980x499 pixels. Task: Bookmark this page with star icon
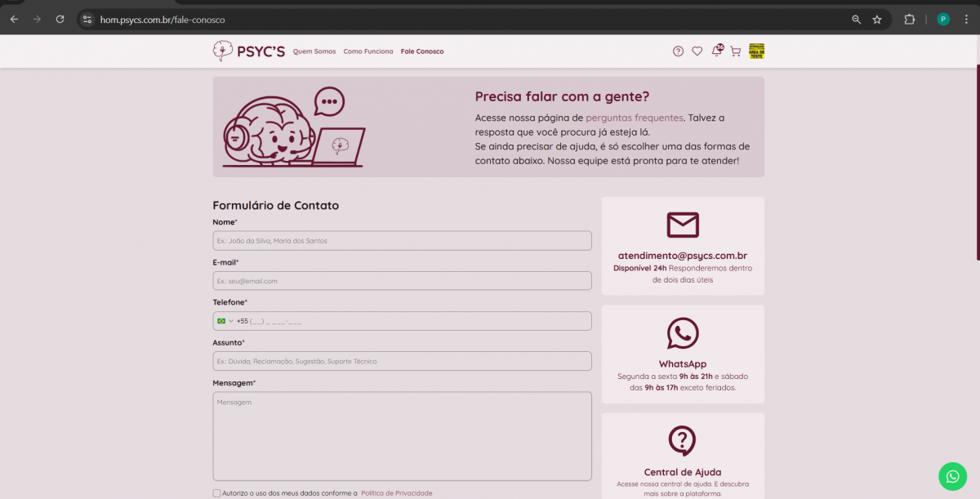click(877, 19)
